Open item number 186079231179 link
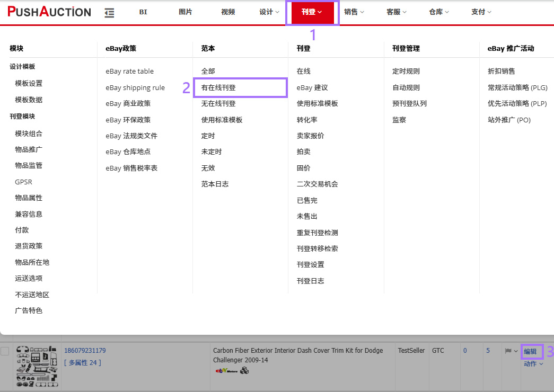This screenshot has height=392, width=554. pos(85,351)
